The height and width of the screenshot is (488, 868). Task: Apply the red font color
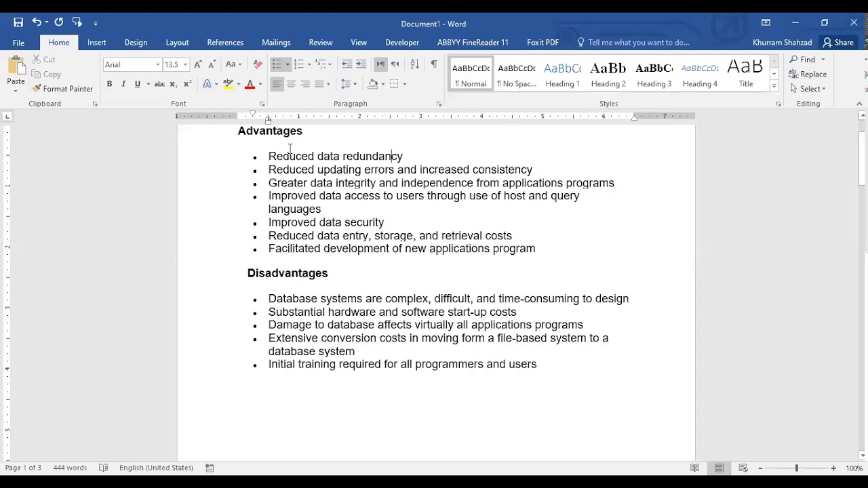pos(250,84)
